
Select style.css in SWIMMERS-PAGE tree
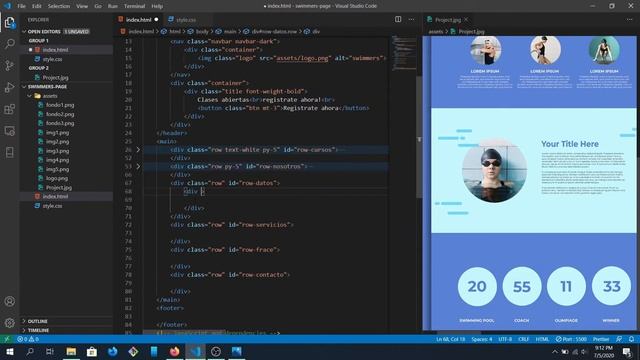[52, 206]
